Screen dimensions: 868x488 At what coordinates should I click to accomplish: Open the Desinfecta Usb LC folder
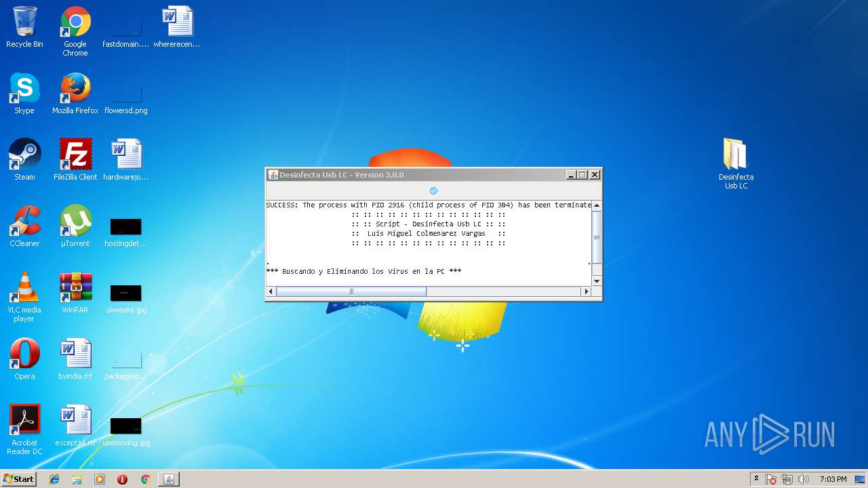(x=736, y=164)
